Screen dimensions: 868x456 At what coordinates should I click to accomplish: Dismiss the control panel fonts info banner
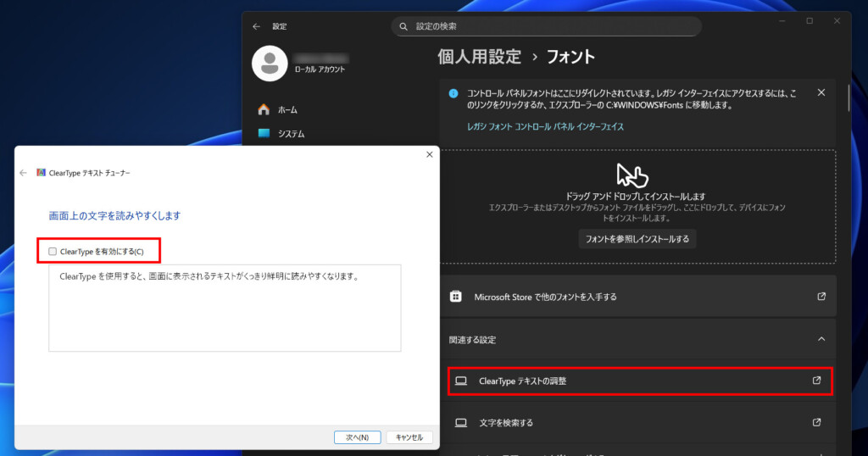click(821, 92)
